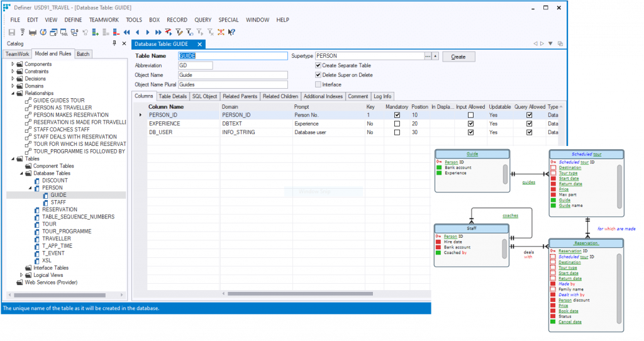Select the STAFF table in the tree
The height and width of the screenshot is (341, 644).
click(58, 202)
